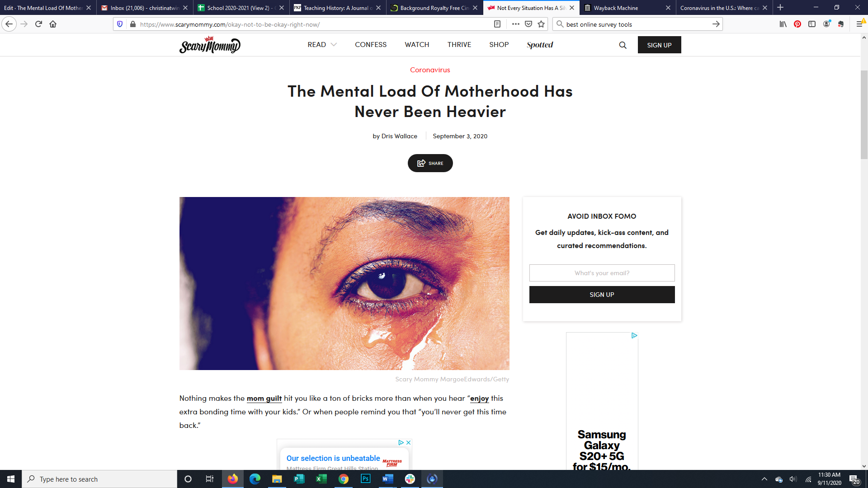
Task: Click the What's your email field
Action: [x=602, y=273]
